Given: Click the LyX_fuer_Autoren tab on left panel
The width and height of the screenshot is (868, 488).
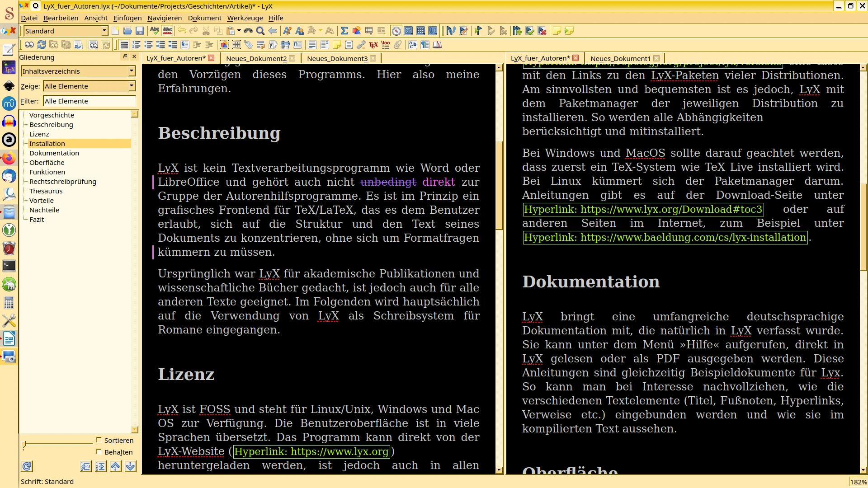Looking at the screenshot, I should point(176,58).
